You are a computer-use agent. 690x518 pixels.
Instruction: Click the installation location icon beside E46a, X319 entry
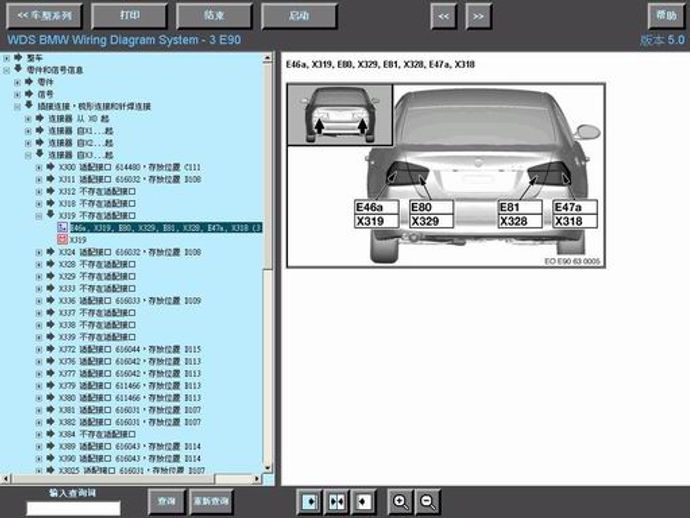[62, 228]
